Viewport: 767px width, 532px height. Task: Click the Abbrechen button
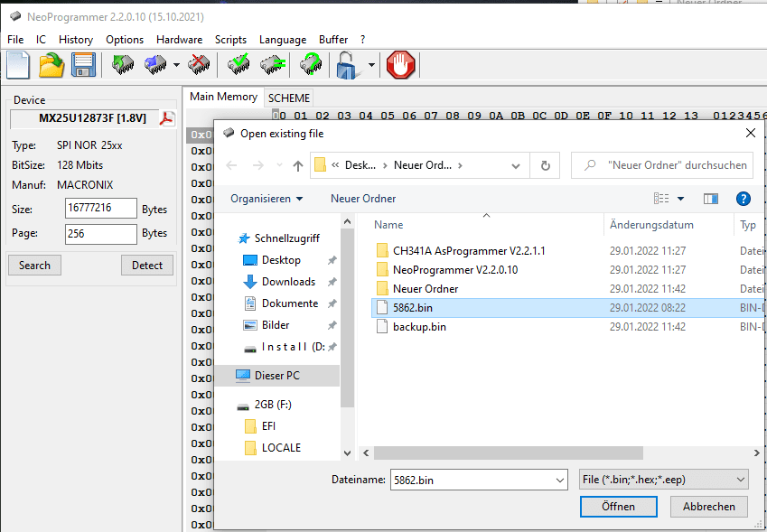(709, 507)
